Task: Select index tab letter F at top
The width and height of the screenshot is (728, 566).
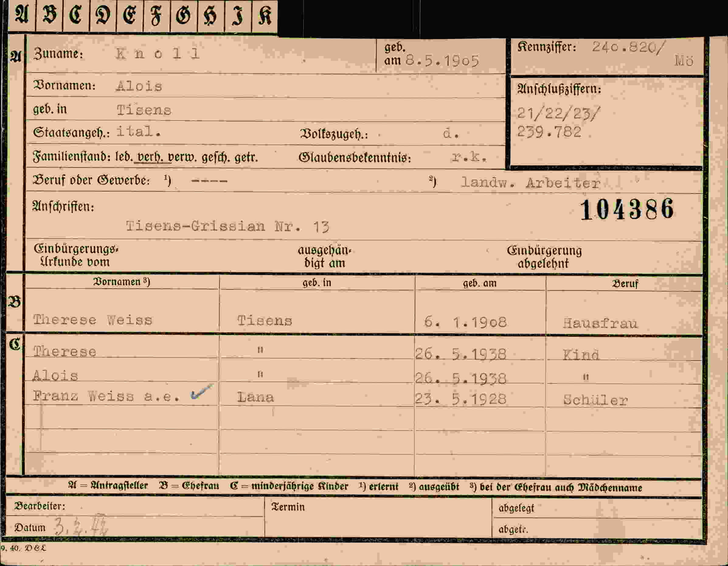Action: click(x=157, y=16)
